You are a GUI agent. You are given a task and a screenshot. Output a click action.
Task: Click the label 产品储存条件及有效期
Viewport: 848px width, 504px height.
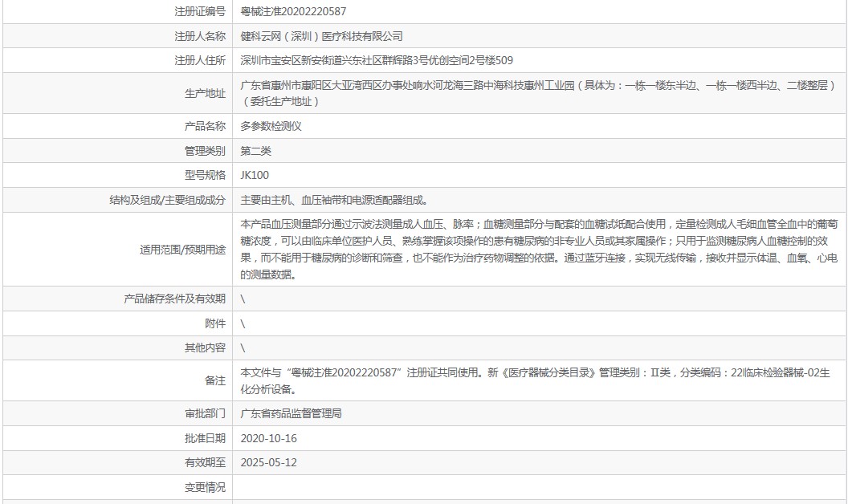[175, 299]
